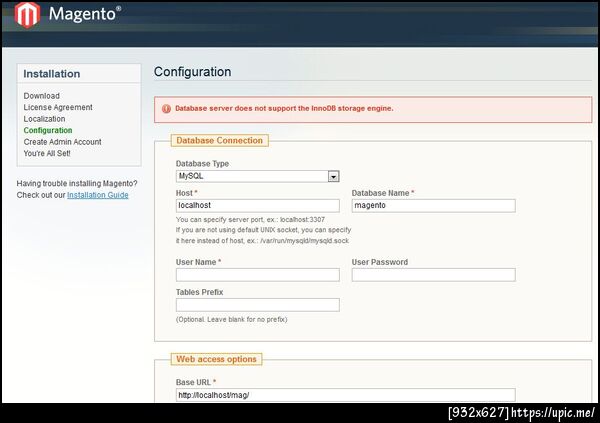Click the Host input field
Image resolution: width=600 pixels, height=423 pixels.
[257, 206]
